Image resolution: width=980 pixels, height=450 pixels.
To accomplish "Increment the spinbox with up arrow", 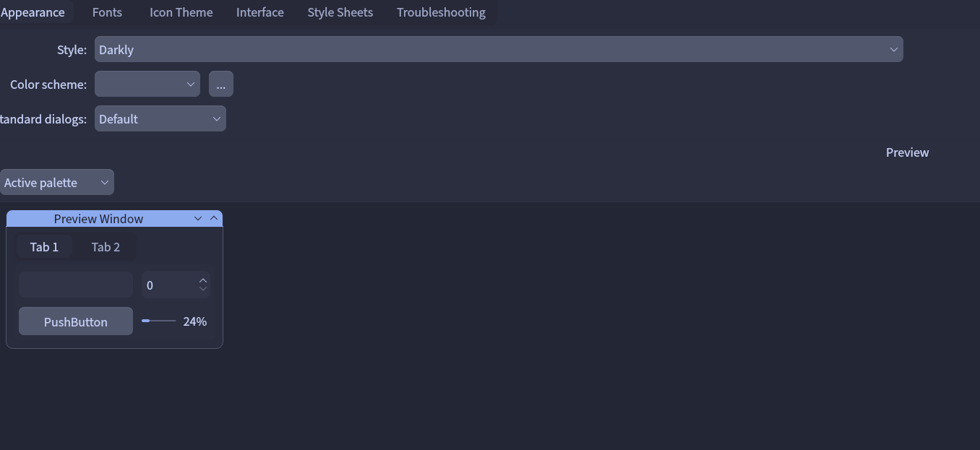I will pos(203,280).
